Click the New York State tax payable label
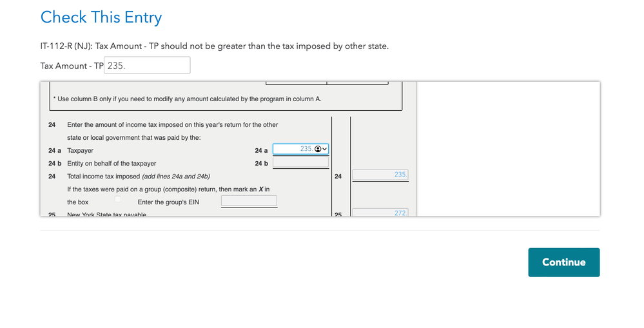 (x=106, y=215)
